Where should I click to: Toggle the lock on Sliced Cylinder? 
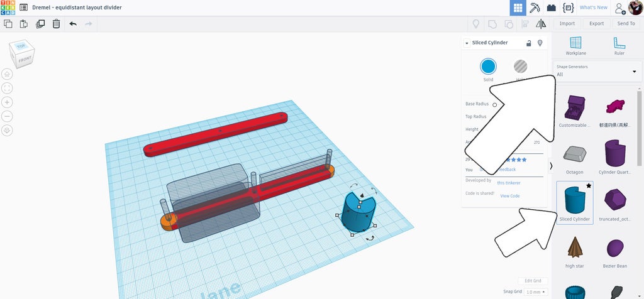[x=529, y=43]
